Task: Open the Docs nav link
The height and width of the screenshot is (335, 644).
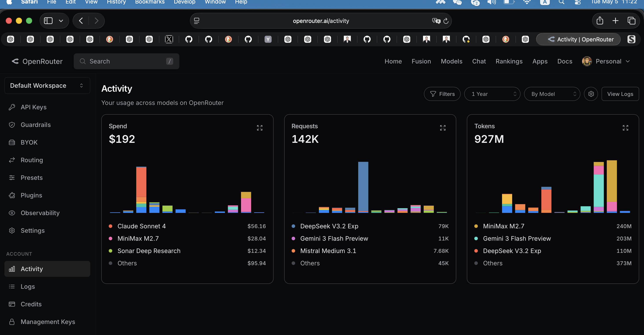Action: (565, 61)
